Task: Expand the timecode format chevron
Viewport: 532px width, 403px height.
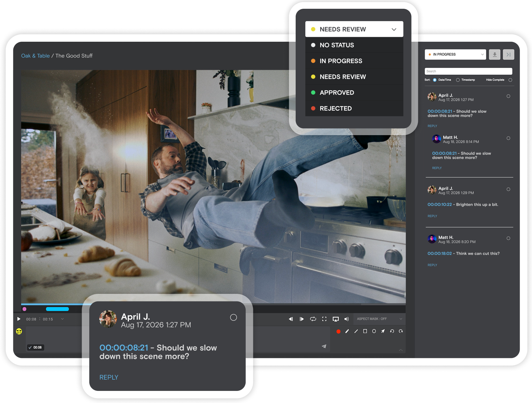Action: 62,319
